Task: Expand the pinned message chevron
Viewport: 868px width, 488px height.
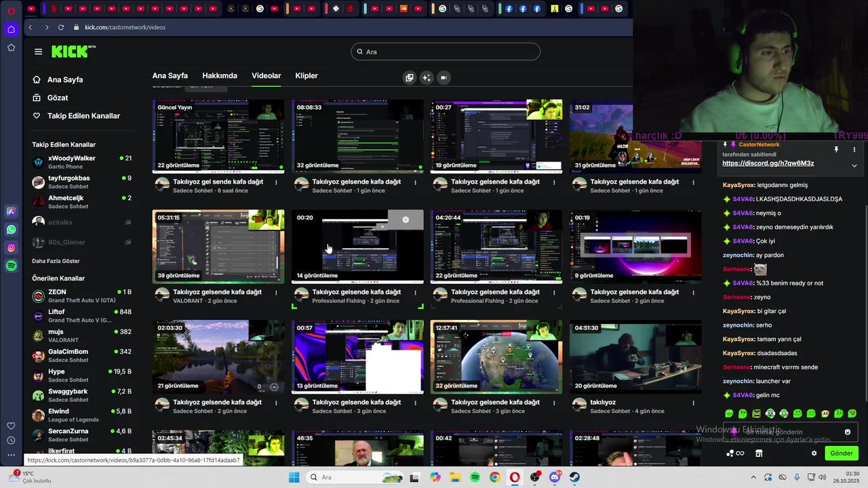Action: [854, 165]
